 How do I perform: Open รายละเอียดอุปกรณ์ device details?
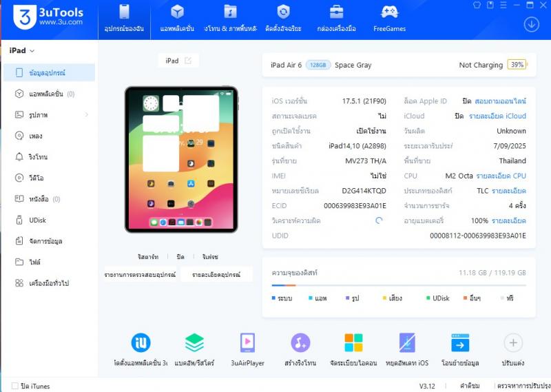click(216, 275)
